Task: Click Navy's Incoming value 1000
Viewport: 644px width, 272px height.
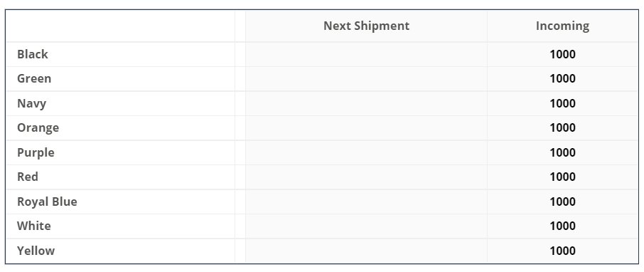Action: 563,103
